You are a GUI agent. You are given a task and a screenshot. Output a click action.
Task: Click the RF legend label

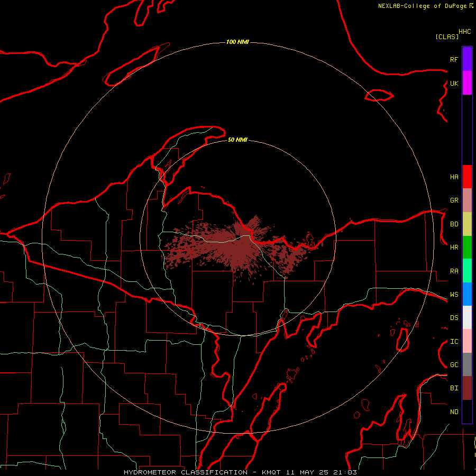click(x=454, y=59)
